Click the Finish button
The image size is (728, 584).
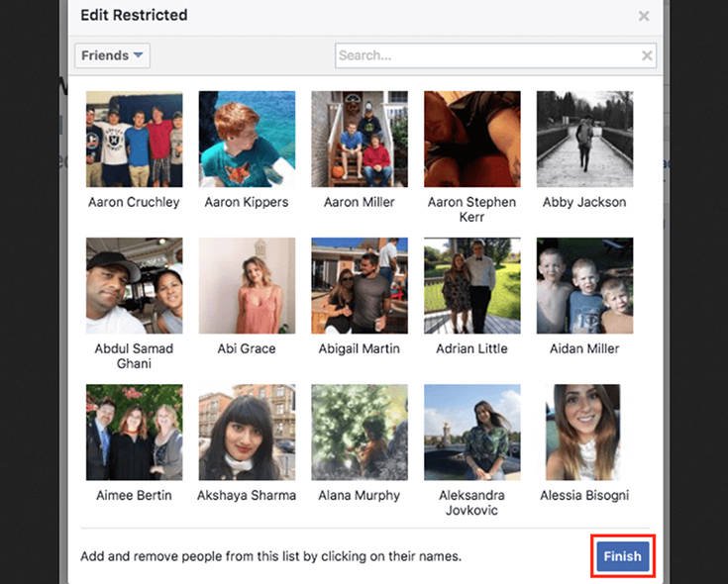(623, 556)
